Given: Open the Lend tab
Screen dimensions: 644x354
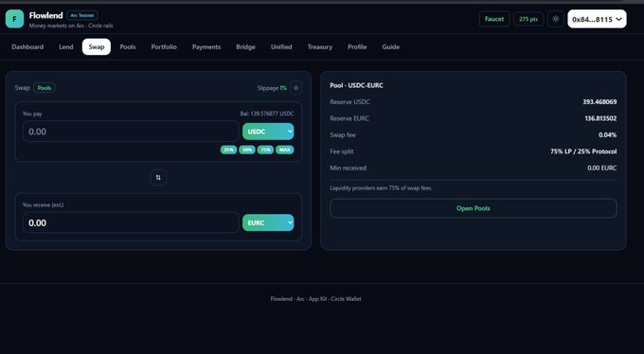Looking at the screenshot, I should 65,46.
